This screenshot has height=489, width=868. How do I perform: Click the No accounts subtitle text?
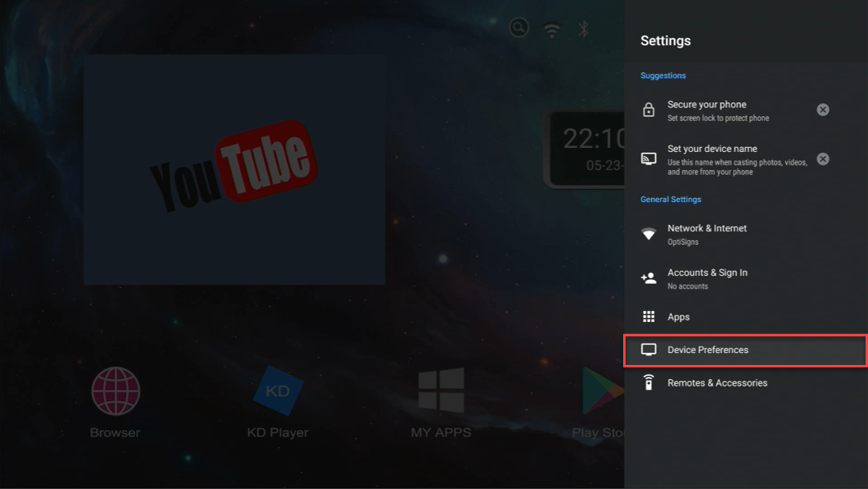click(688, 286)
